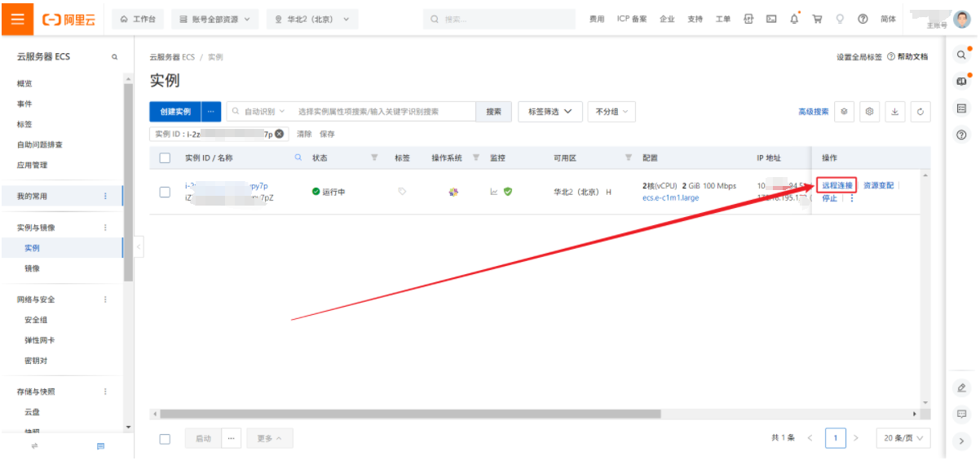Click the instance attribute search input

(x=383, y=112)
